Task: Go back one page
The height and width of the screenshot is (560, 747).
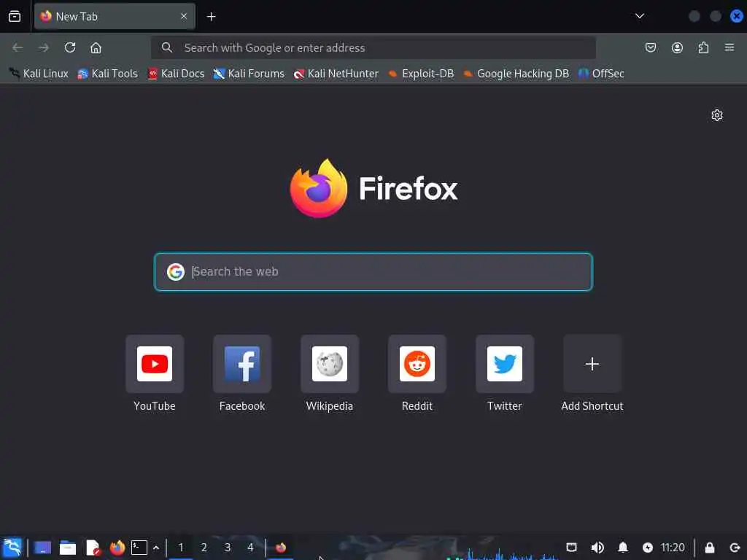Action: pos(18,47)
